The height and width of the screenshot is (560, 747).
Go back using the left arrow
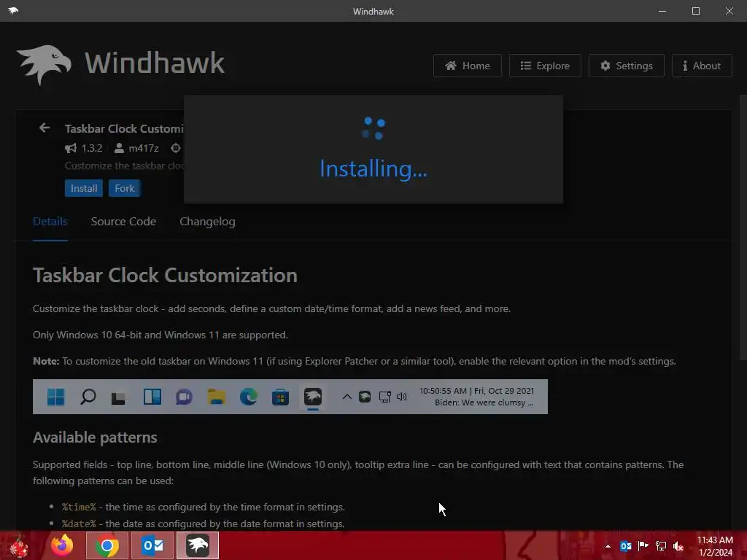[x=44, y=128]
